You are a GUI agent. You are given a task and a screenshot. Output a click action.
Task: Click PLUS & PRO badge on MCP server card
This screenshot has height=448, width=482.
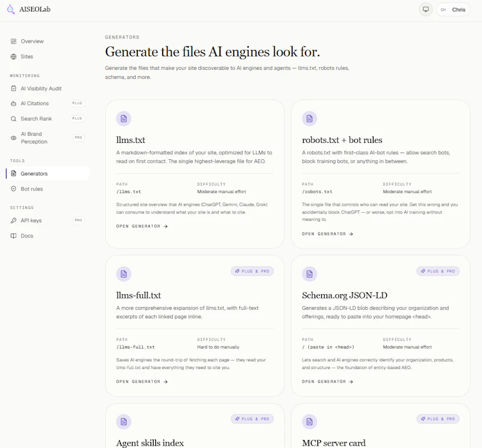click(x=438, y=419)
